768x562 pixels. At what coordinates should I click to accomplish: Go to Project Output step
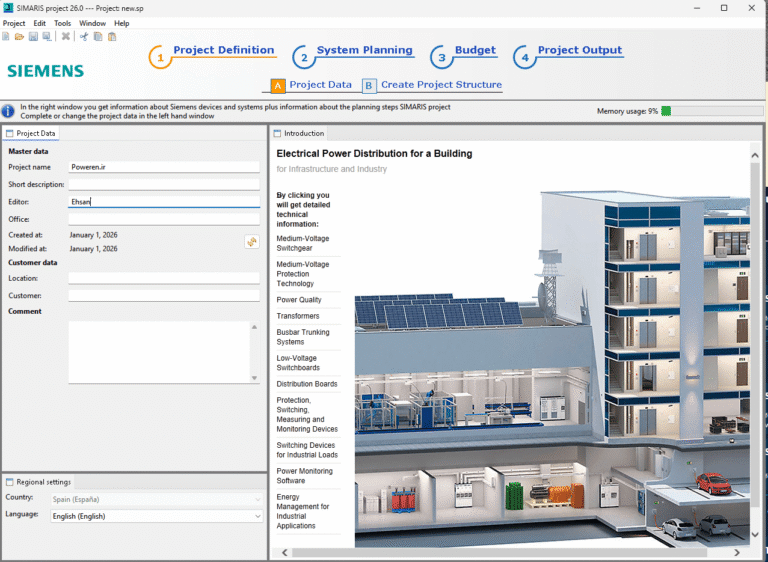pos(580,50)
